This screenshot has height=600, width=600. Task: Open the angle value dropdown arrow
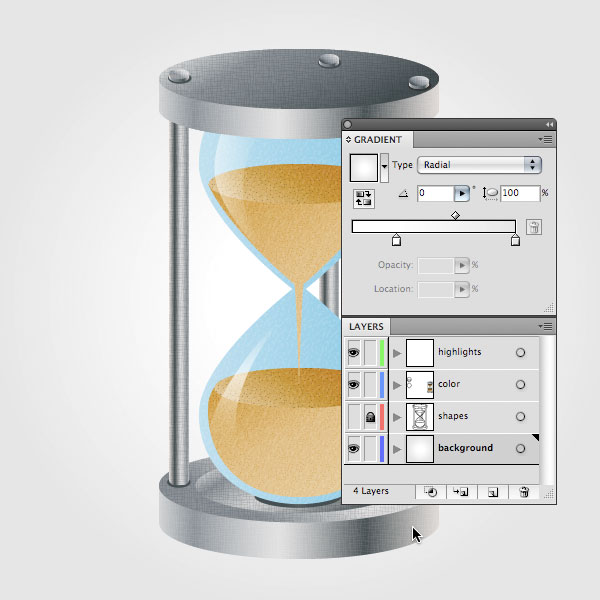click(x=462, y=194)
